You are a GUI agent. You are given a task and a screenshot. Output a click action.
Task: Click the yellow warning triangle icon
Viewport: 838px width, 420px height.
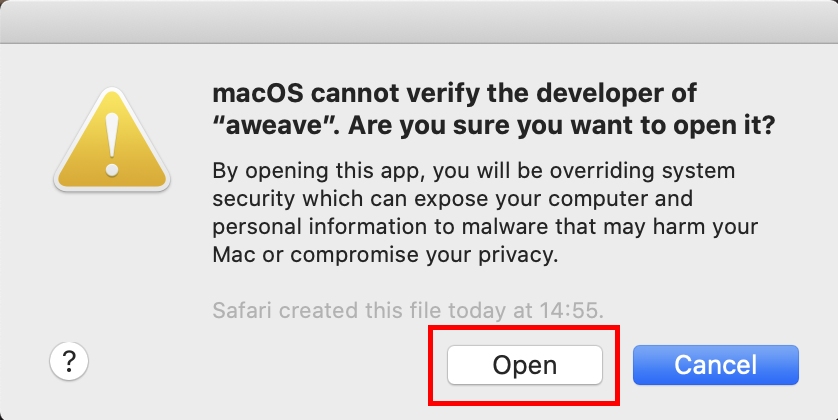[112, 140]
